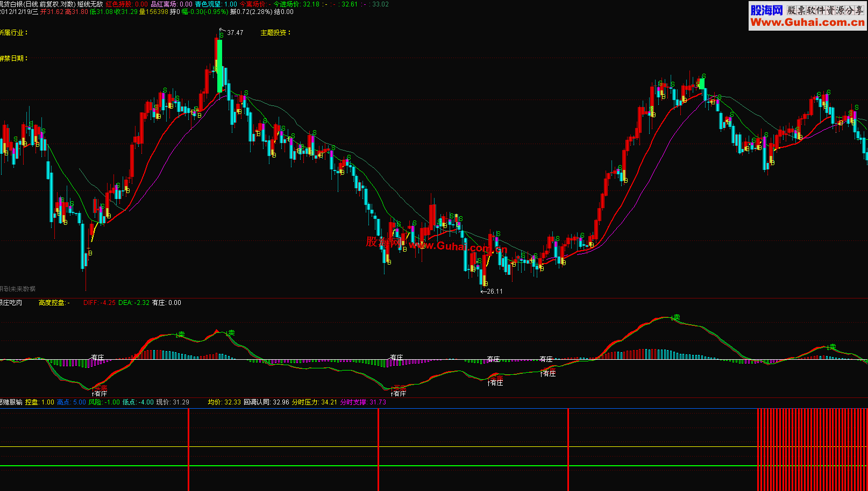Click the 37.47 high price marker
Viewport: 868px width, 491px height.
[x=235, y=33]
